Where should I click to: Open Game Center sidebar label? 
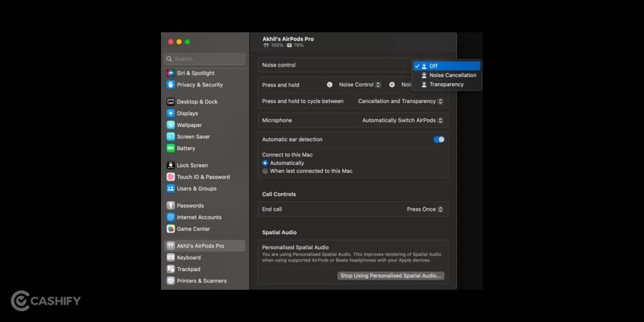coord(194,229)
